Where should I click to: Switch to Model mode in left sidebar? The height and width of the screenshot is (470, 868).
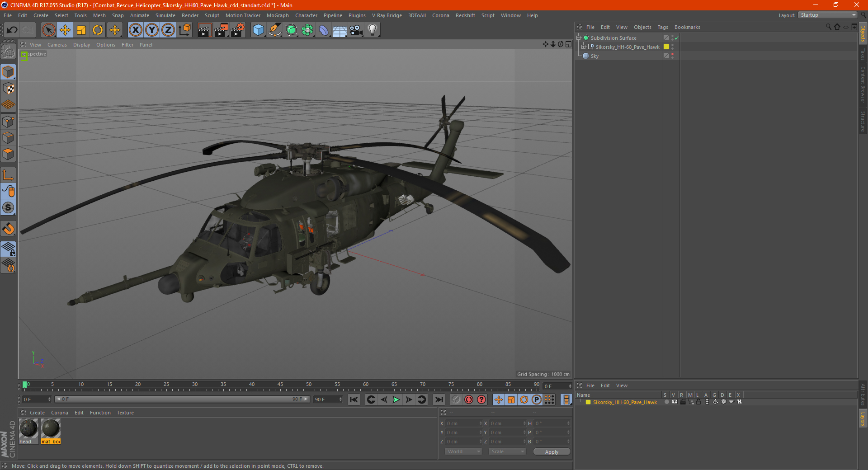point(8,72)
